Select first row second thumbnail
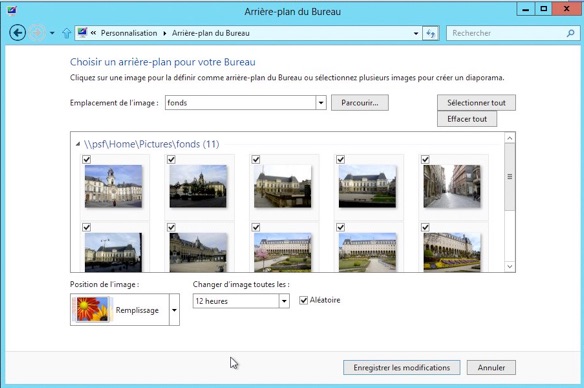The image size is (584, 388). click(x=198, y=186)
